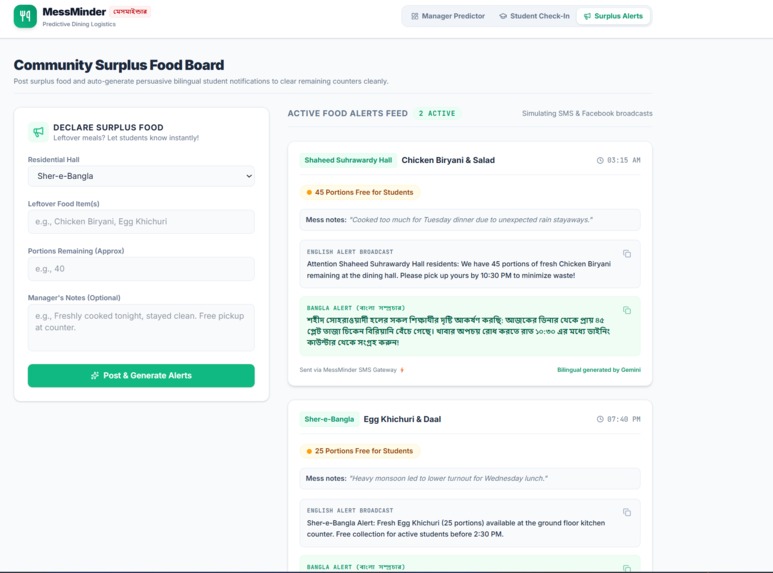Screen dimensions: 773x573
Task: Select the Surplus Alerts tab
Action: pos(613,16)
